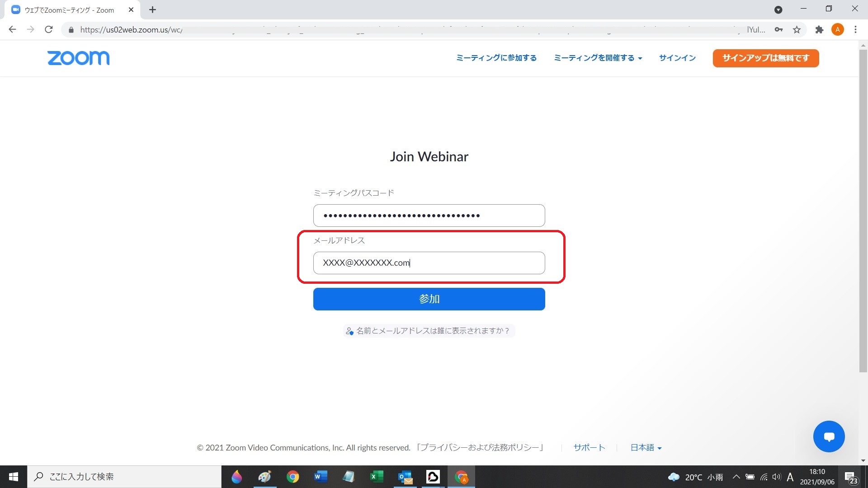Screen dimensions: 868x488
Task: Toggle the IME input mode A indicator
Action: (790, 477)
